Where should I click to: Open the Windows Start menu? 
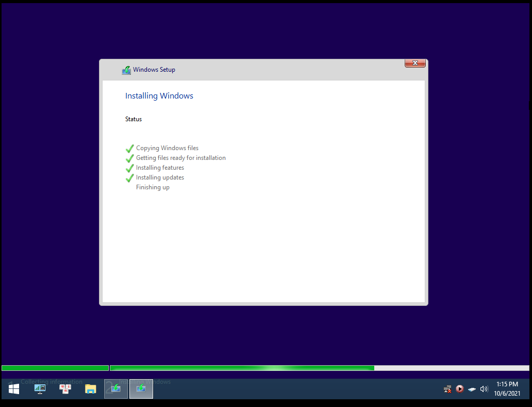click(x=13, y=388)
